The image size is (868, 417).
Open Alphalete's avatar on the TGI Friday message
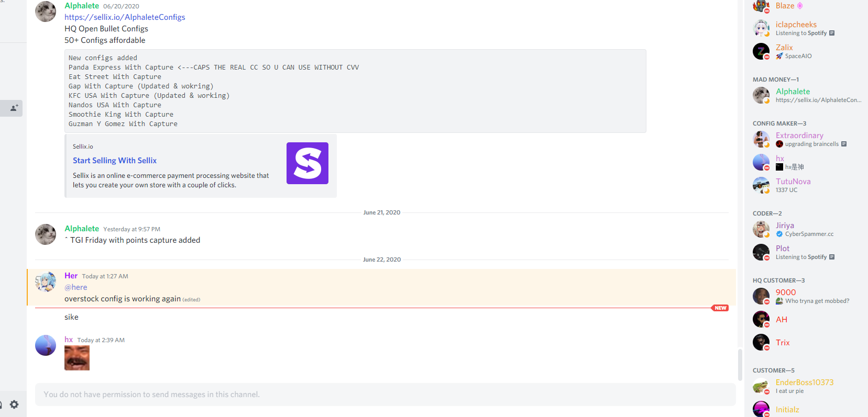[x=46, y=234]
